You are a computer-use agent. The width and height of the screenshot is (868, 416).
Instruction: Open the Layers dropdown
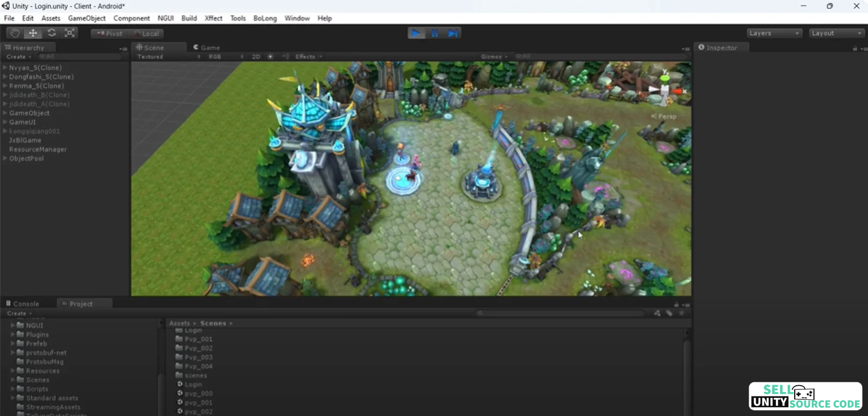[774, 33]
